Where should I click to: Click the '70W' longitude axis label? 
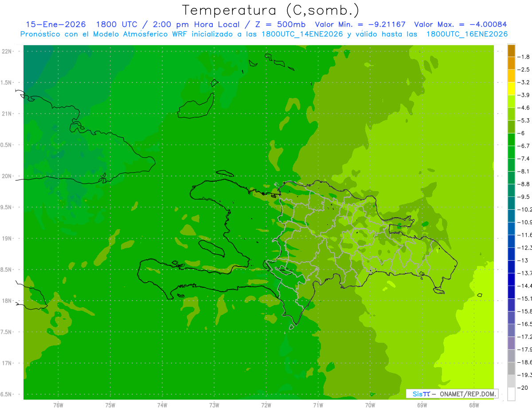pos(370,405)
